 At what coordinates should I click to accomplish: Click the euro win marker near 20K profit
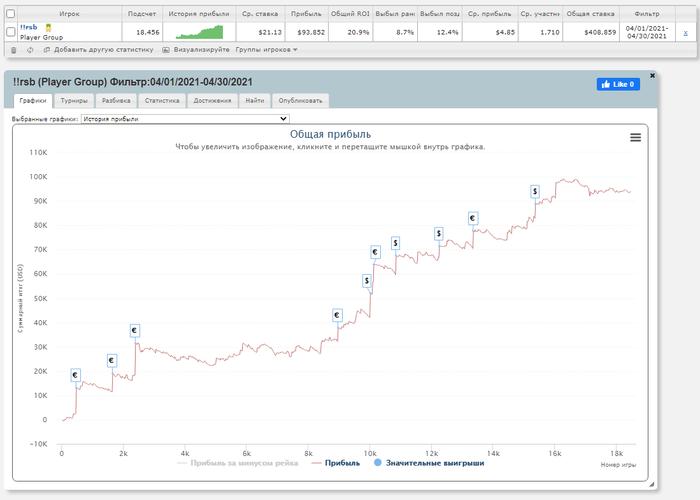coord(112,360)
